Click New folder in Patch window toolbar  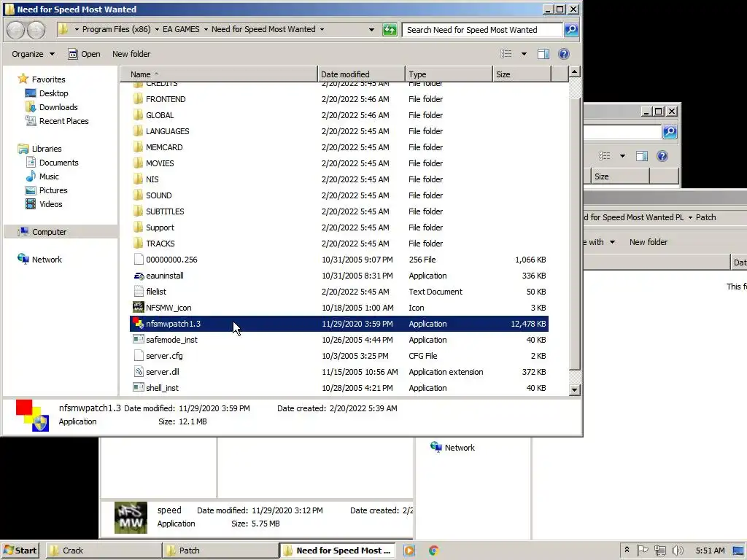coord(649,242)
